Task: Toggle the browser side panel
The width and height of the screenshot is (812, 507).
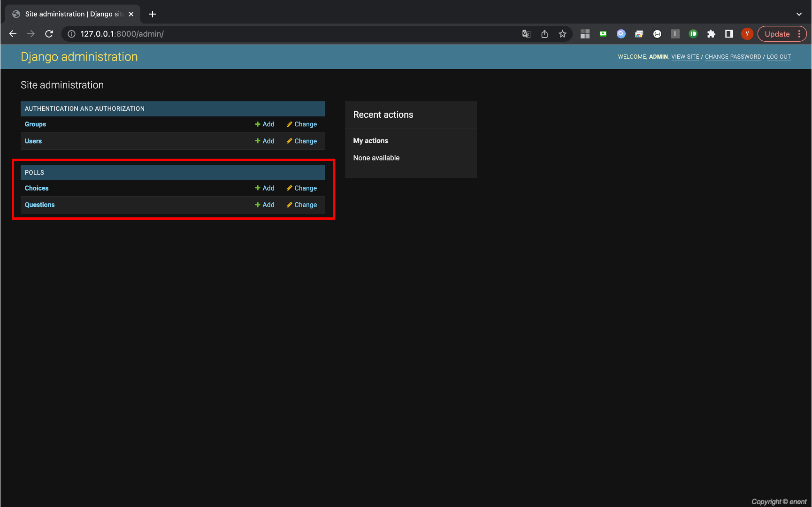Action: [729, 34]
